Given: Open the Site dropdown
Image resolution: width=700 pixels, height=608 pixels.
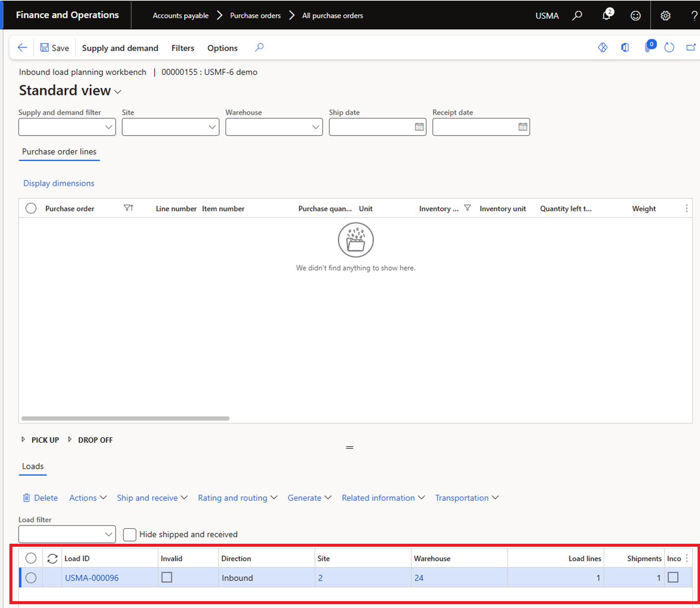Looking at the screenshot, I should point(212,127).
